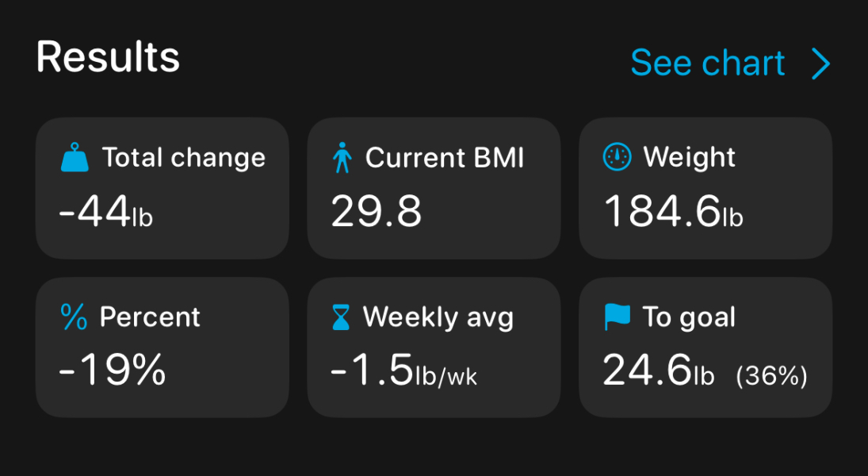The image size is (868, 476).
Task: Click the person icon beside Current BMI
Action: 342,158
